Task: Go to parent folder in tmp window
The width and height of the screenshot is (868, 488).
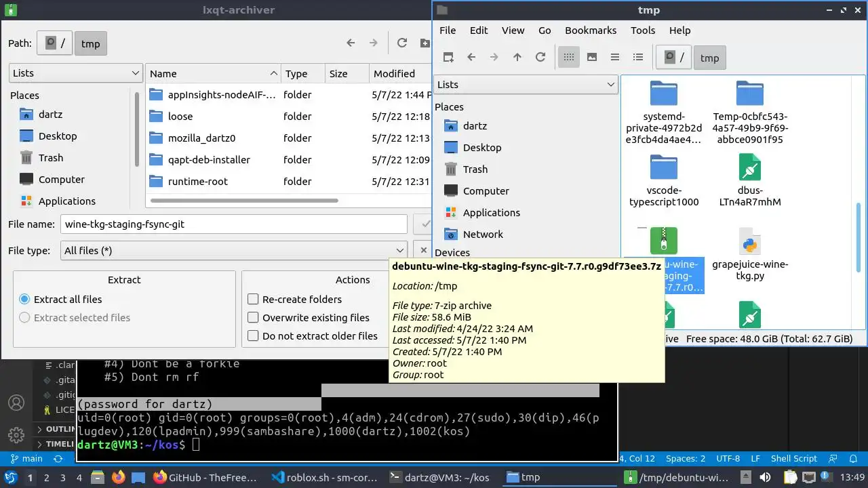Action: [517, 58]
